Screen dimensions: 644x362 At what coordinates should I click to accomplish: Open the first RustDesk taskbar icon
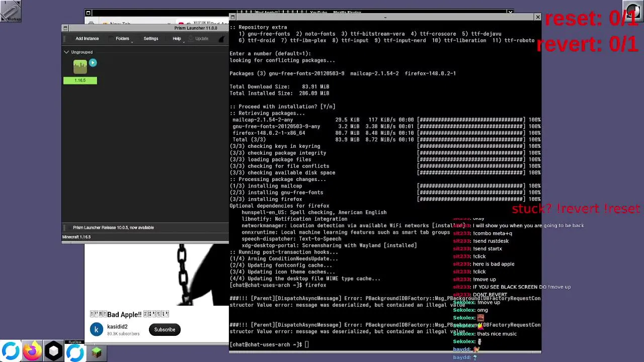[x=11, y=352]
